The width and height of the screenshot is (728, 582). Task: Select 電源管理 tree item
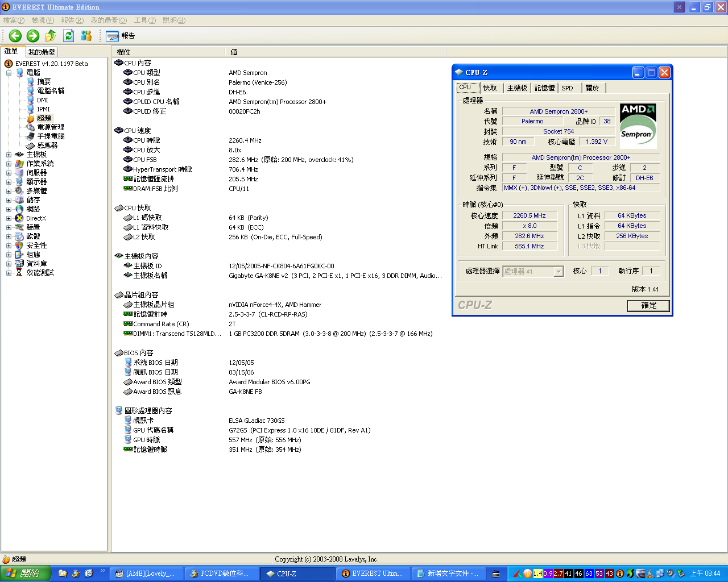tap(51, 127)
